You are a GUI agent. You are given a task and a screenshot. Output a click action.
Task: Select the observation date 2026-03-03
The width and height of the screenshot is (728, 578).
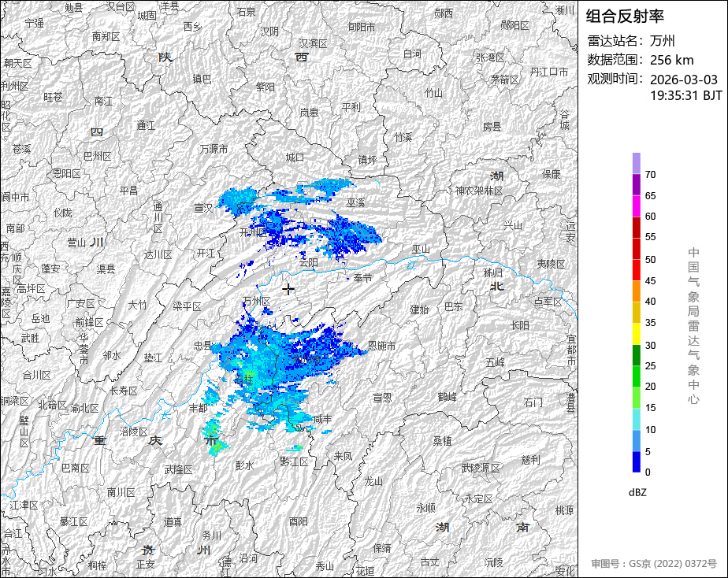coord(683,80)
